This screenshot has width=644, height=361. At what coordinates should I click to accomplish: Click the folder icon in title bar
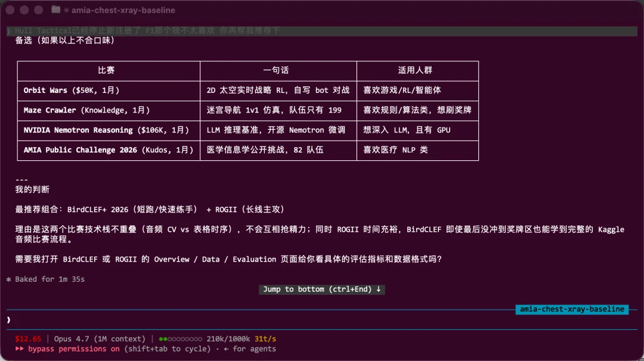(56, 10)
